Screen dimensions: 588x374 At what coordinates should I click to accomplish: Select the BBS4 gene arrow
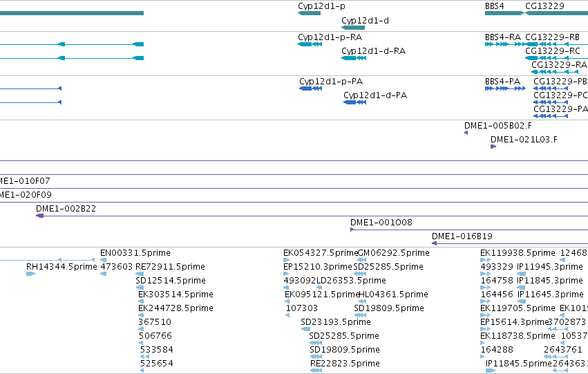click(x=505, y=13)
